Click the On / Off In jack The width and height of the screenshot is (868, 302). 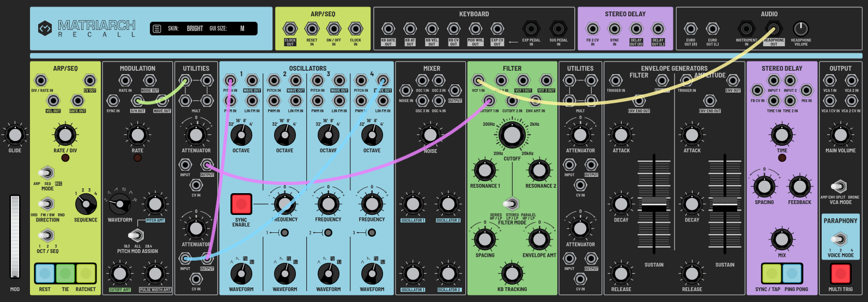tap(333, 28)
